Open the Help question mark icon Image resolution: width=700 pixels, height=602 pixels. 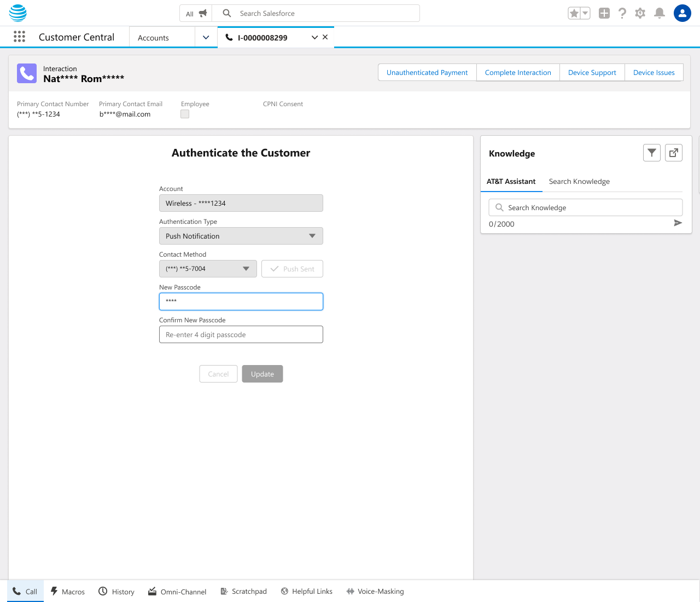click(622, 13)
